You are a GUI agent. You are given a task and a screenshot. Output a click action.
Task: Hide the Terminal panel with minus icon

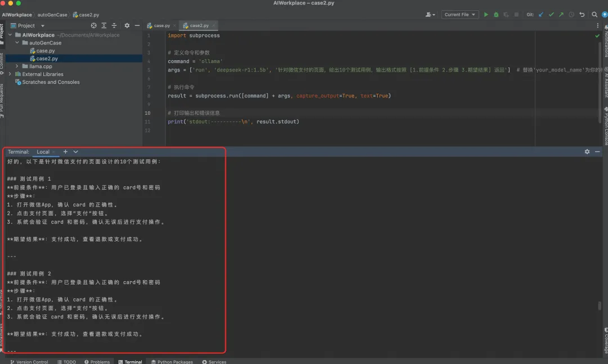pos(597,151)
